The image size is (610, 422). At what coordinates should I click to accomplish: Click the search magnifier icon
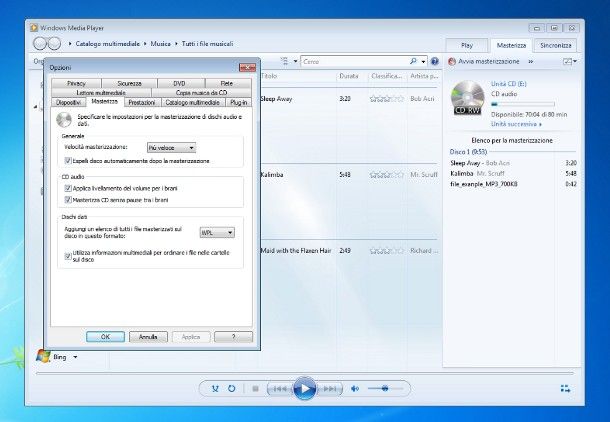click(x=413, y=61)
